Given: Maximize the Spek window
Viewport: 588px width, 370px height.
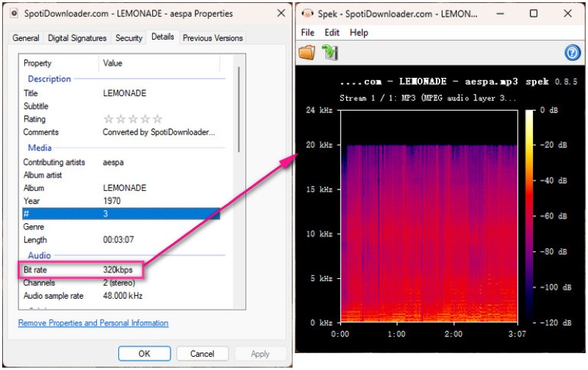Looking at the screenshot, I should pyautogui.click(x=534, y=14).
